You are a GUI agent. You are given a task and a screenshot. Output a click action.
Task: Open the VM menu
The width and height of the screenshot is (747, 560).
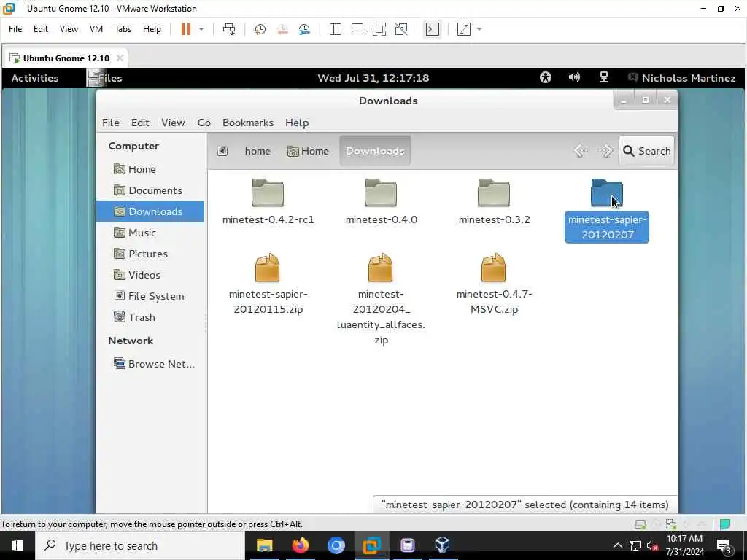point(96,29)
